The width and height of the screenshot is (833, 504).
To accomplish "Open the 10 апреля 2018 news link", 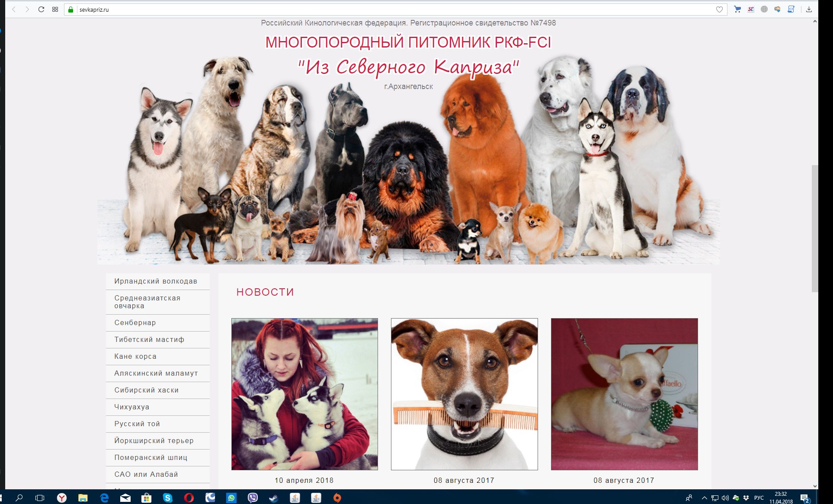I will click(304, 480).
